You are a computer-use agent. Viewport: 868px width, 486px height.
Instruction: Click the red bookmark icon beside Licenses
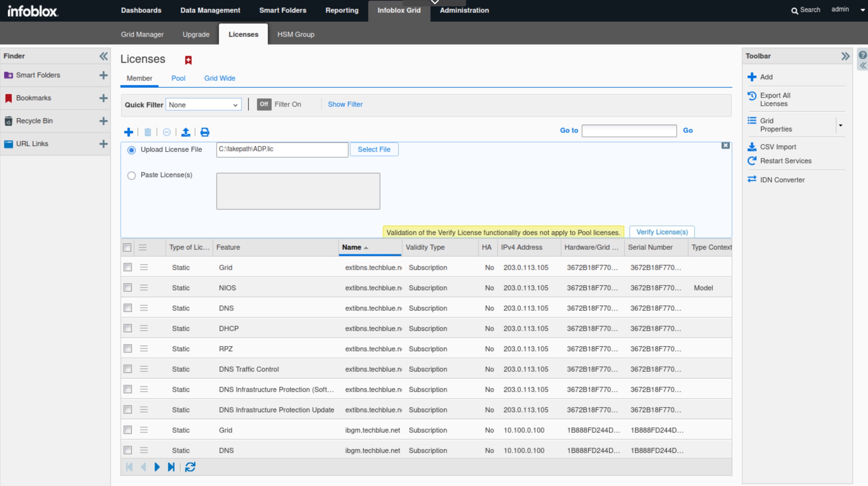point(188,60)
